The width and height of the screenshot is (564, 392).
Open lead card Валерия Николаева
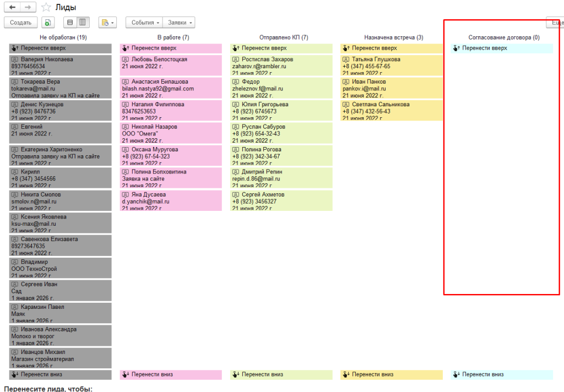[x=61, y=65]
